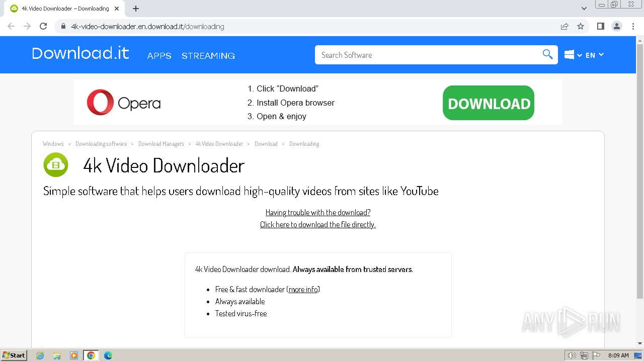This screenshot has height=362, width=644.
Task: Click the 'Tested virus-free' bullet text
Action: (x=241, y=313)
